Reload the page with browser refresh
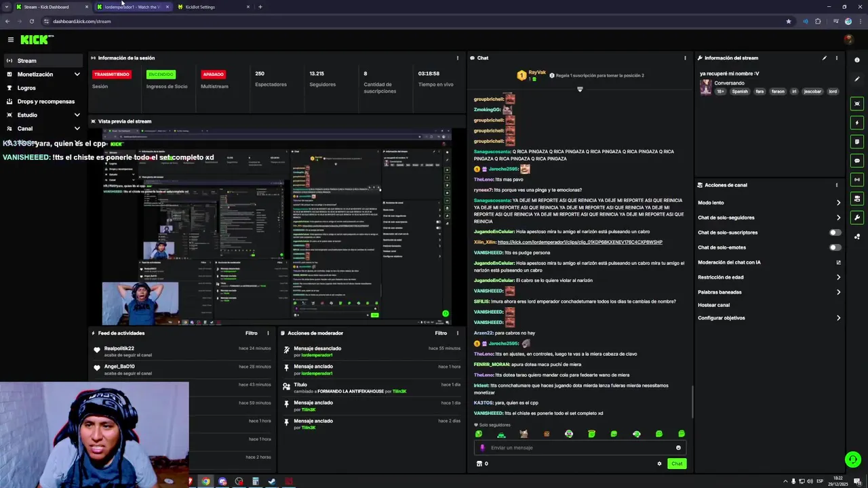This screenshot has height=488, width=868. click(x=31, y=21)
